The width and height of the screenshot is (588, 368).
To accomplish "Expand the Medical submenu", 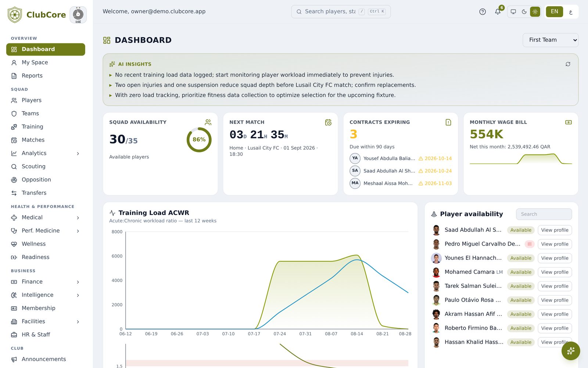I will click(78, 218).
